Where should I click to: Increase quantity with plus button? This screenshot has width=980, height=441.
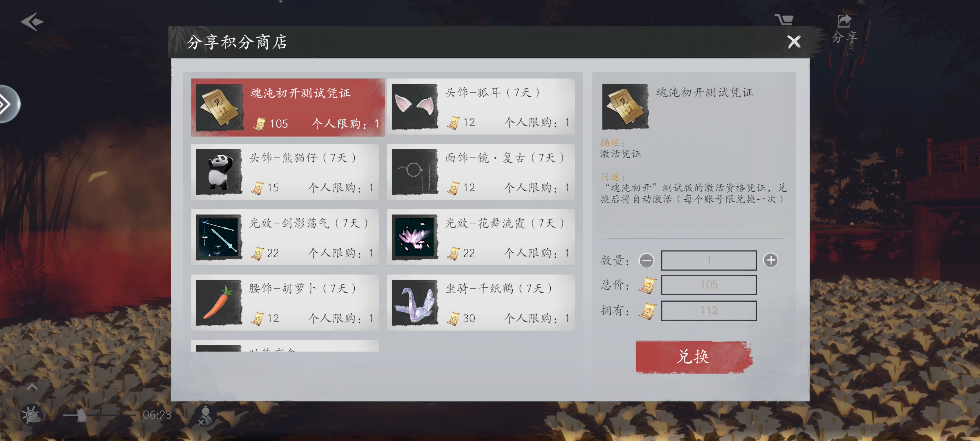click(x=771, y=260)
